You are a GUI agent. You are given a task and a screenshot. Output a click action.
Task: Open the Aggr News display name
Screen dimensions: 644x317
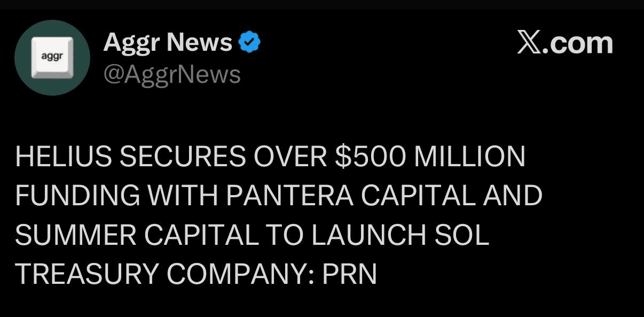click(x=168, y=42)
